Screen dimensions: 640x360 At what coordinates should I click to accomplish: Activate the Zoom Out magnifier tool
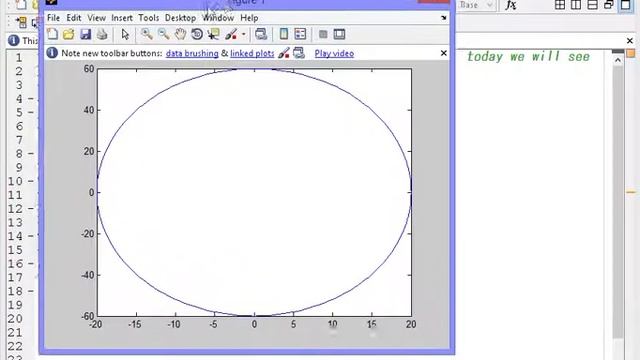164,34
